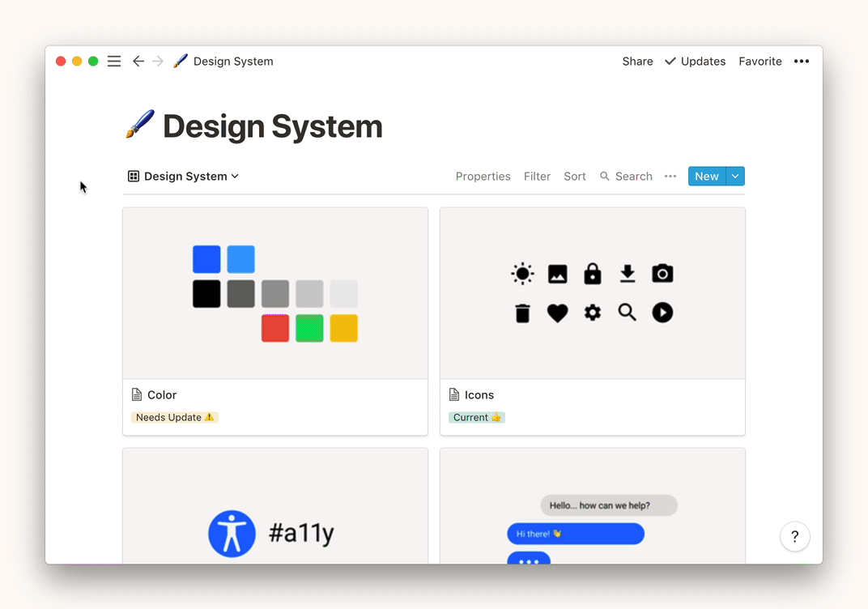Go back with the left arrow
Viewport: 868px width, 609px height.
coord(138,62)
